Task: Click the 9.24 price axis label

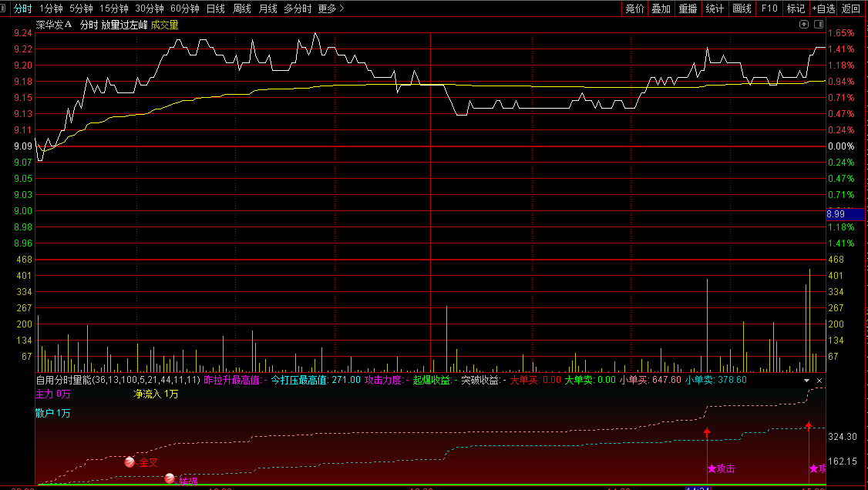Action: coord(23,34)
